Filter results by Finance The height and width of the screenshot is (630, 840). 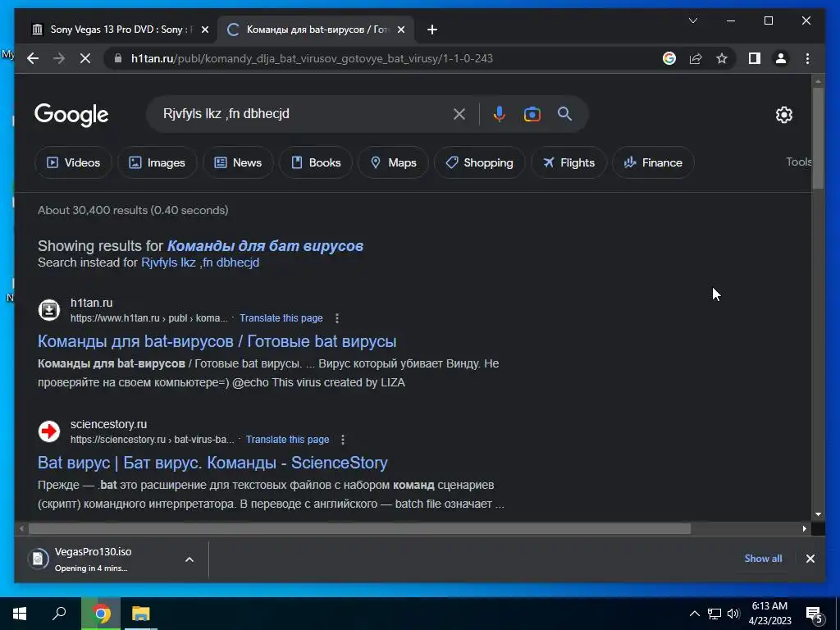click(x=653, y=162)
